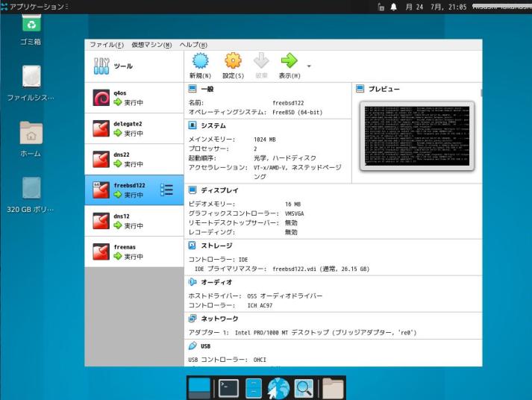Click the VMSVGA graphics controller value
This screenshot has height=400, width=532.
(x=295, y=213)
